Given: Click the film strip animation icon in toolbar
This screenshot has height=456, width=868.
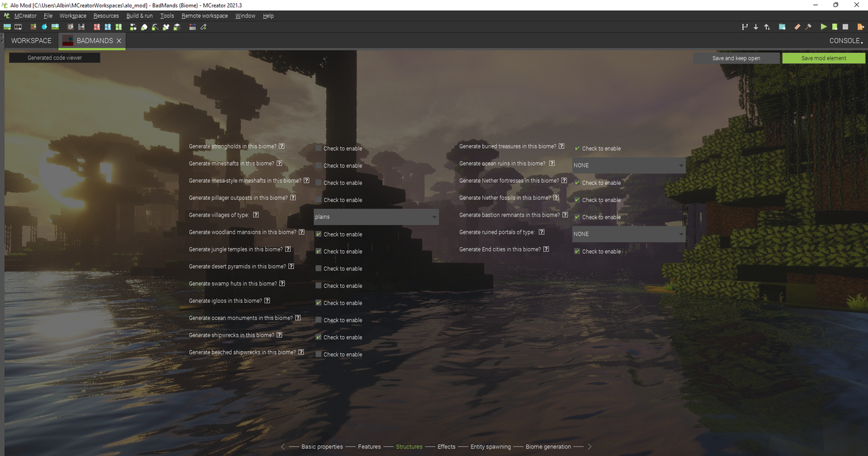Looking at the screenshot, I should tap(18, 27).
